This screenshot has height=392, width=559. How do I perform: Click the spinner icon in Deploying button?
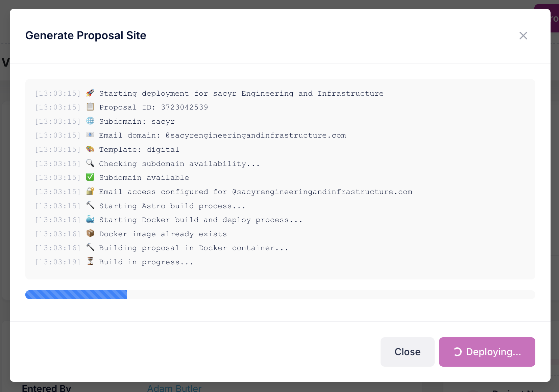[x=458, y=352]
